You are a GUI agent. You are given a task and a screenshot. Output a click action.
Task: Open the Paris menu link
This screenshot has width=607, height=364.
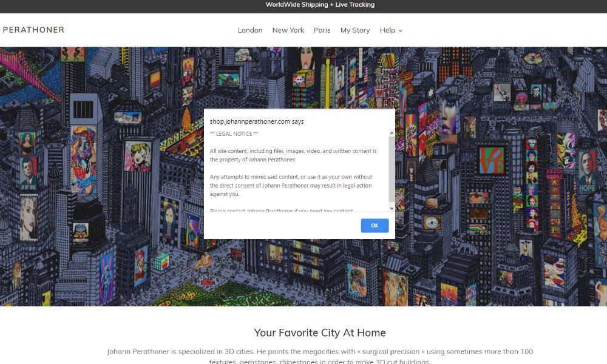[x=322, y=30]
